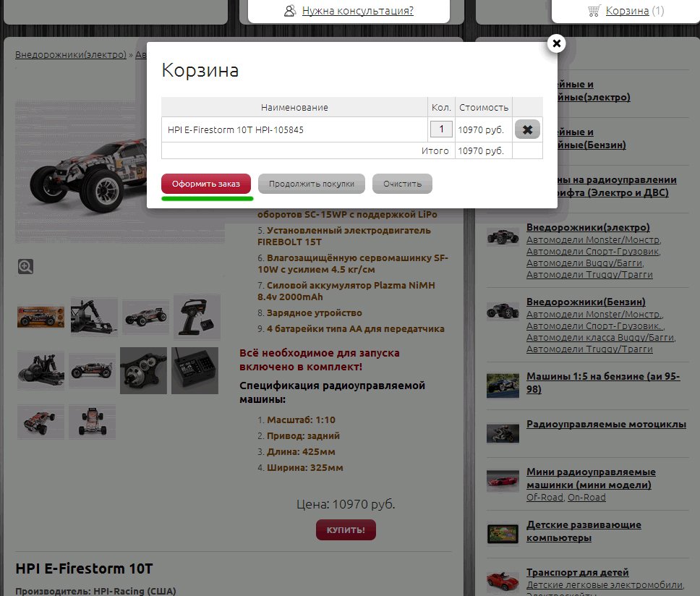Open Мини радиоуправляемые машины category

pyautogui.click(x=591, y=478)
